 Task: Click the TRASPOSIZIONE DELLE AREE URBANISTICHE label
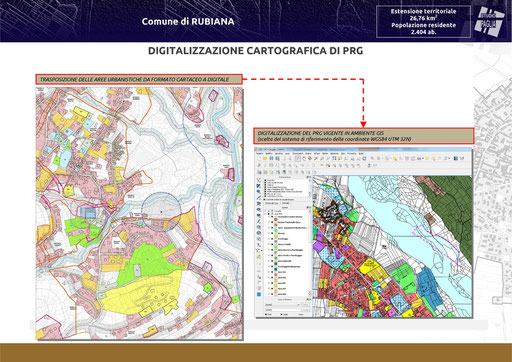[x=138, y=79]
